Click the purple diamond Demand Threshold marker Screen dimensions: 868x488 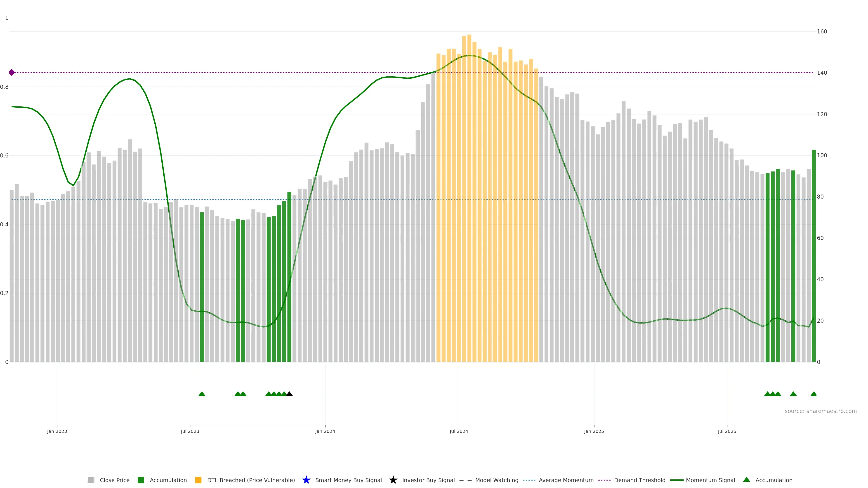click(12, 72)
